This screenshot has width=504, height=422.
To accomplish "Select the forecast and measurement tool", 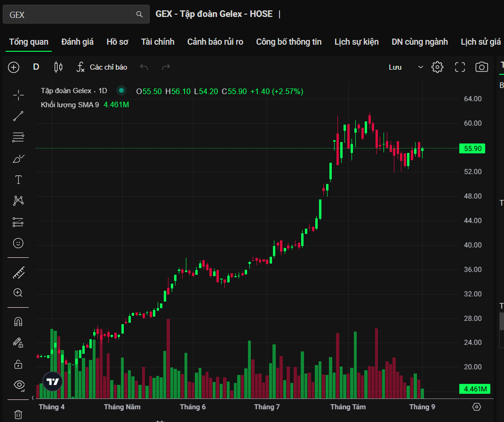I will pyautogui.click(x=18, y=222).
